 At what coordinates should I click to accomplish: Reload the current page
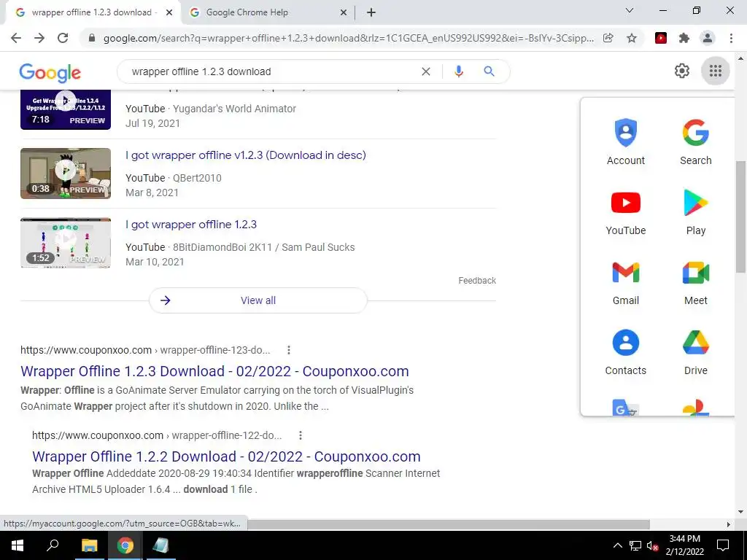63,38
